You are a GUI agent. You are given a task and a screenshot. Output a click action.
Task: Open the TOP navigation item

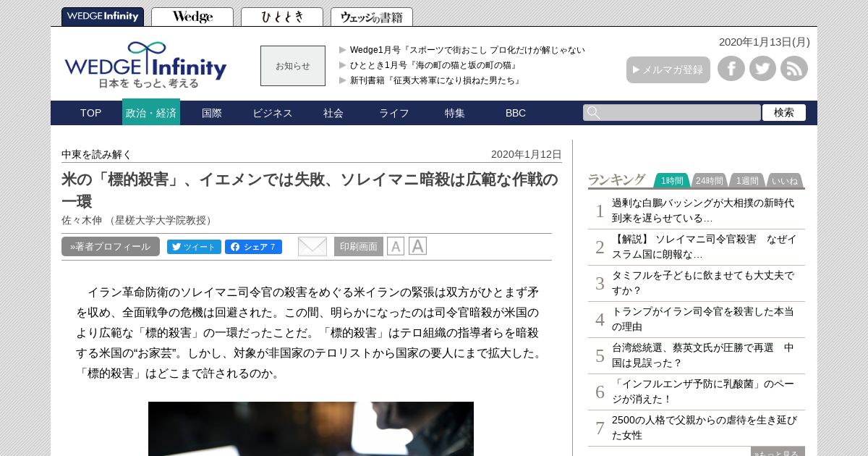coord(90,113)
